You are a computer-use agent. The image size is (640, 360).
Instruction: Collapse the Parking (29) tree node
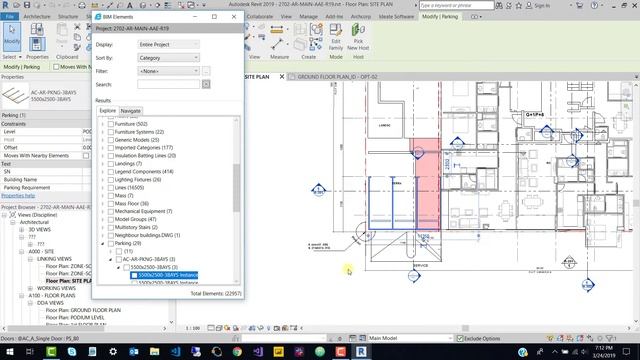pos(102,243)
